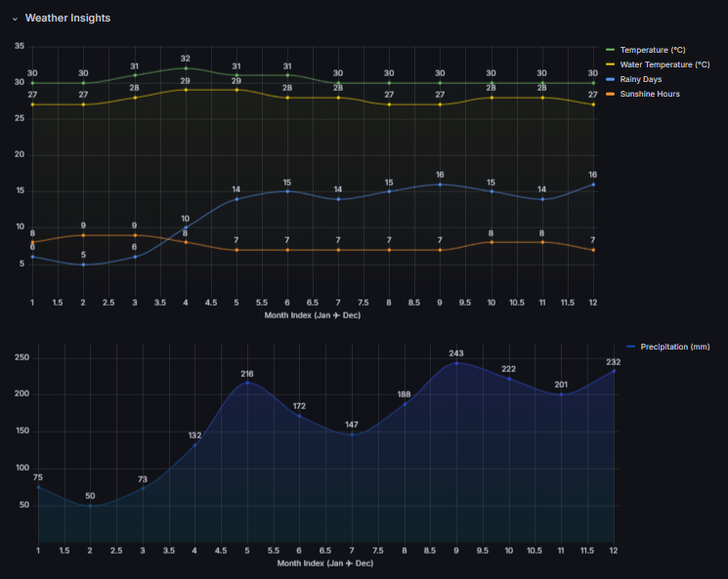This screenshot has height=579, width=728.
Task: Open the yellow Water Temperature color swatch
Action: pos(611,64)
